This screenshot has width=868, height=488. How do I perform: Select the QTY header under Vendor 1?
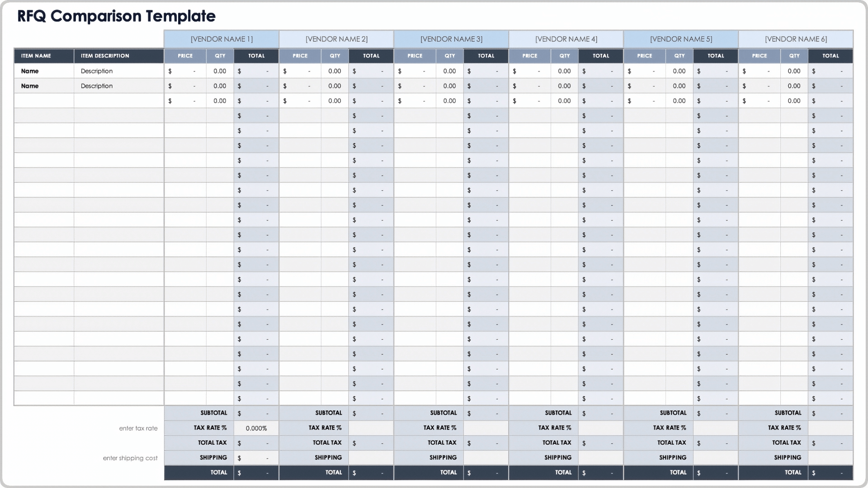(220, 56)
